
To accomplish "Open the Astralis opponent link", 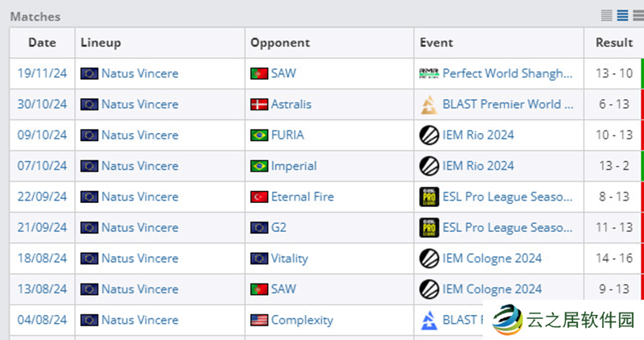I will point(291,105).
